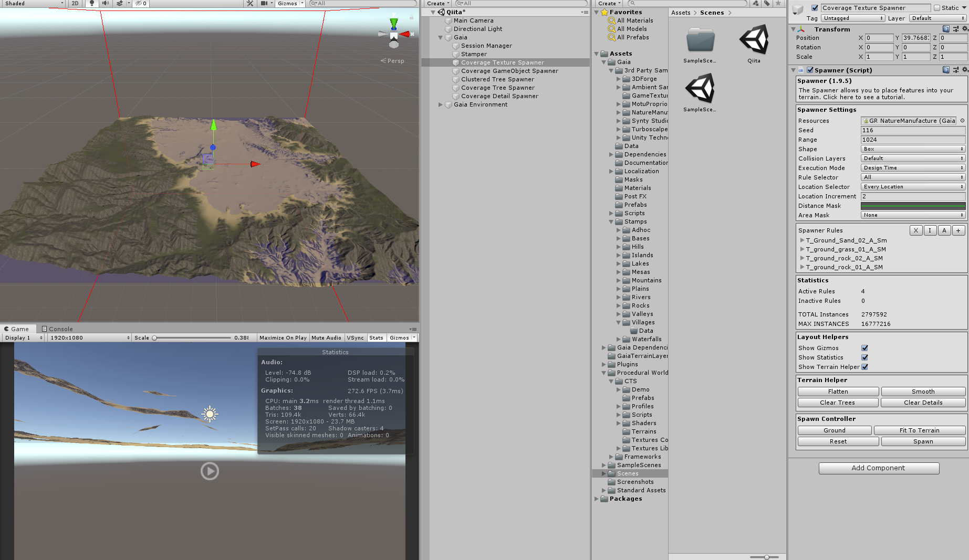
Task: Open the scene Tools wrench icon
Action: point(250,3)
